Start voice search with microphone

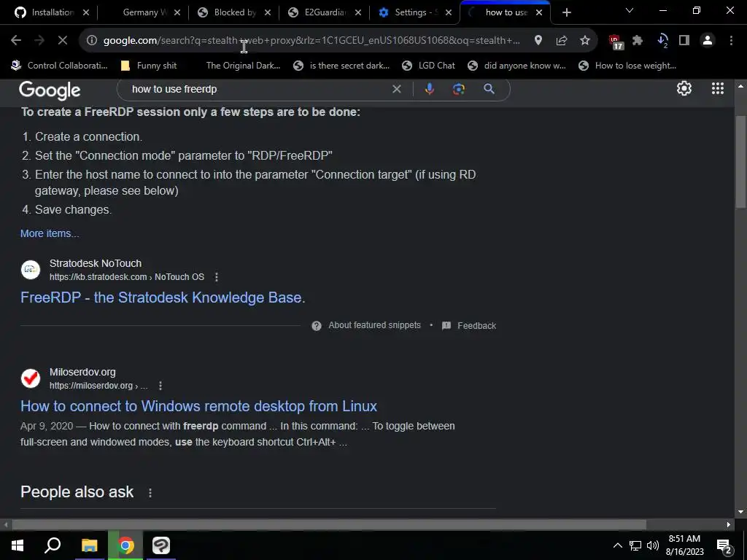429,89
